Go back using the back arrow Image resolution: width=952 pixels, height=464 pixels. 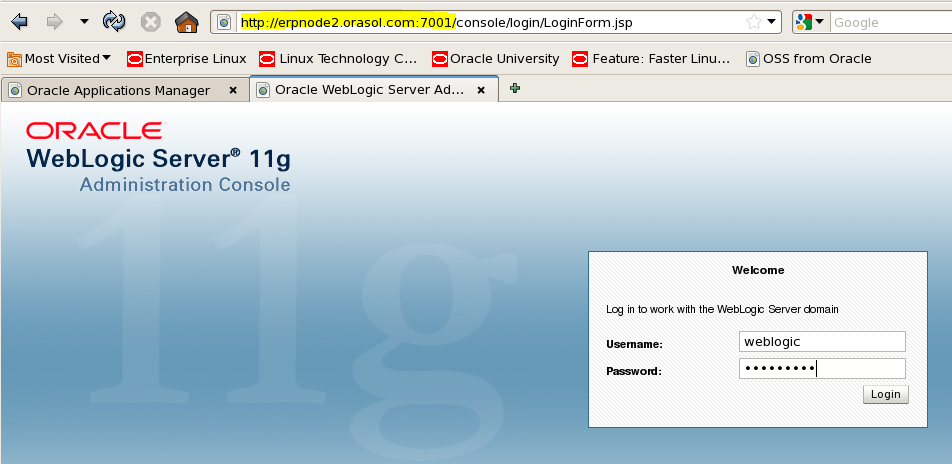pyautogui.click(x=19, y=22)
